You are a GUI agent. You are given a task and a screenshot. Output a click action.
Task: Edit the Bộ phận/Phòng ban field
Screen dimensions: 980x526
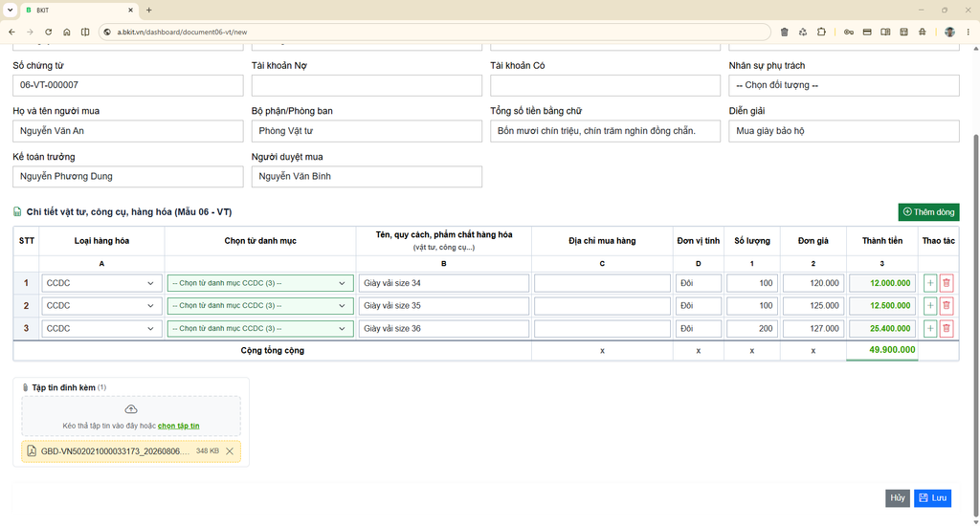coord(367,131)
